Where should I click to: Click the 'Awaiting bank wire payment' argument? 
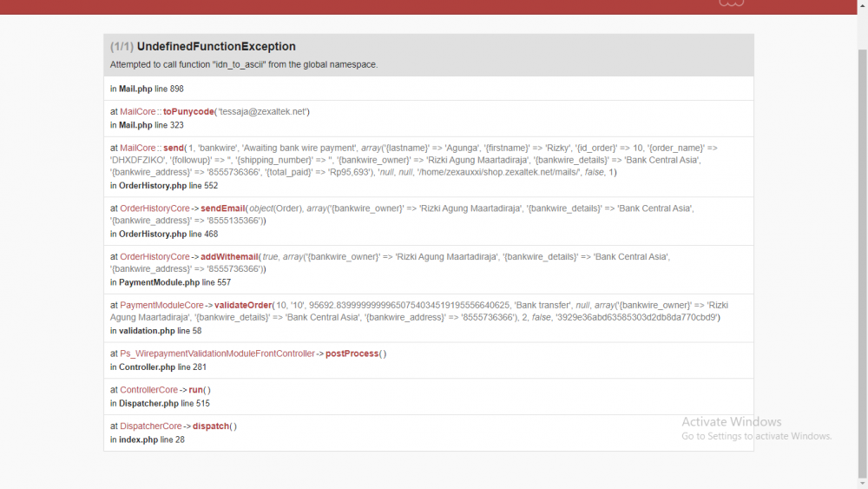pos(299,148)
